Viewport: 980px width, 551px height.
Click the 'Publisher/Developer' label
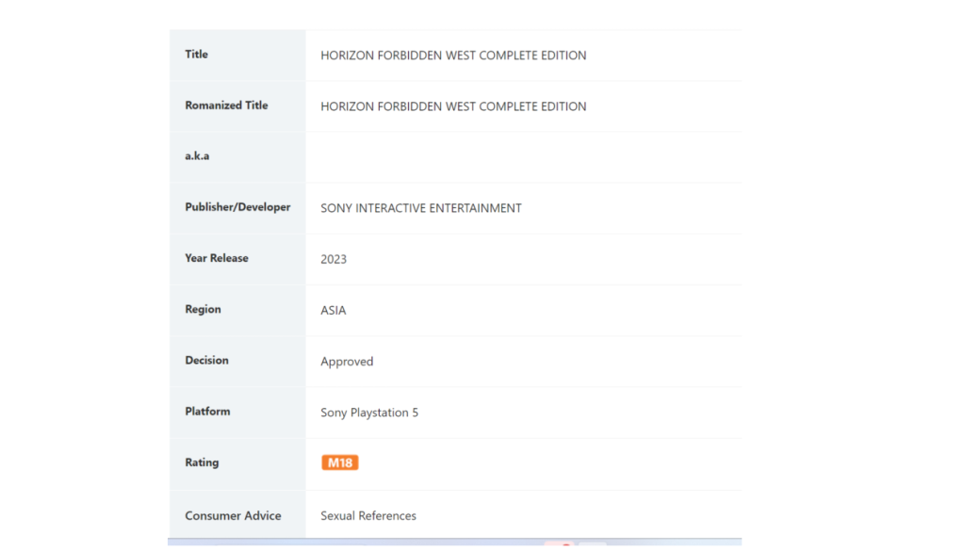click(237, 207)
